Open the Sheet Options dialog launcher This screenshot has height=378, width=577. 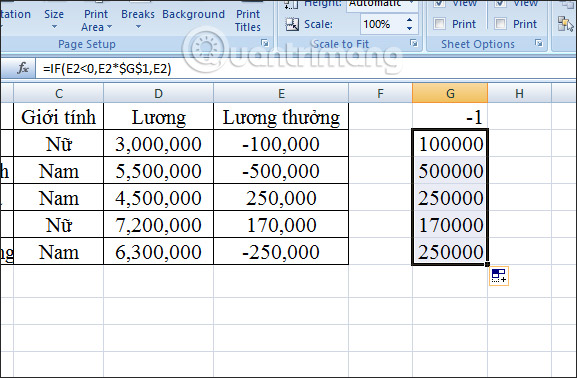click(539, 43)
